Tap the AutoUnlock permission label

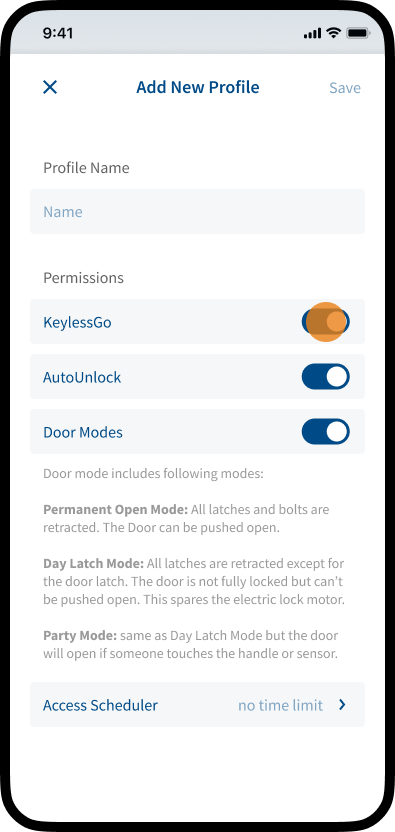pyautogui.click(x=82, y=377)
